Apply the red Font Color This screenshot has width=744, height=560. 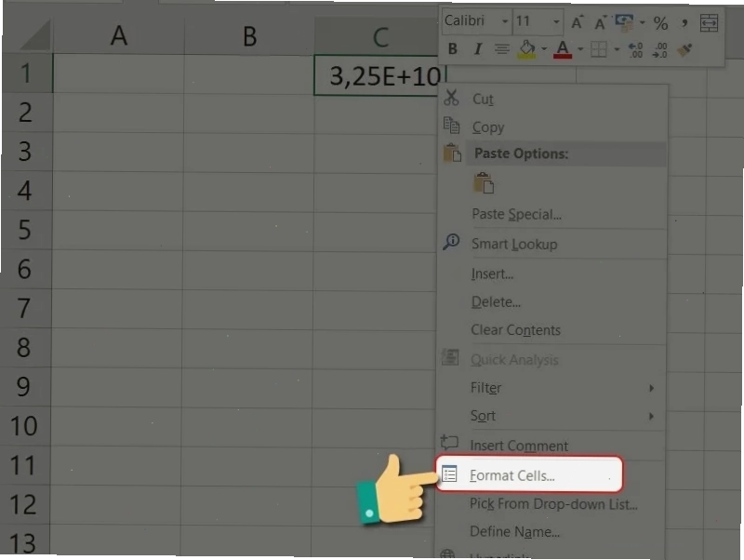563,49
